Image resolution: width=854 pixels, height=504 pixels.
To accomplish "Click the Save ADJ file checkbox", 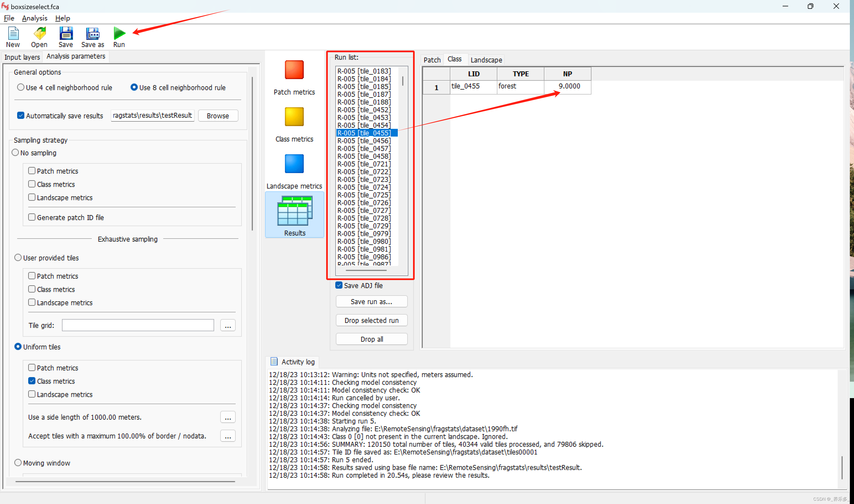I will tap(337, 285).
